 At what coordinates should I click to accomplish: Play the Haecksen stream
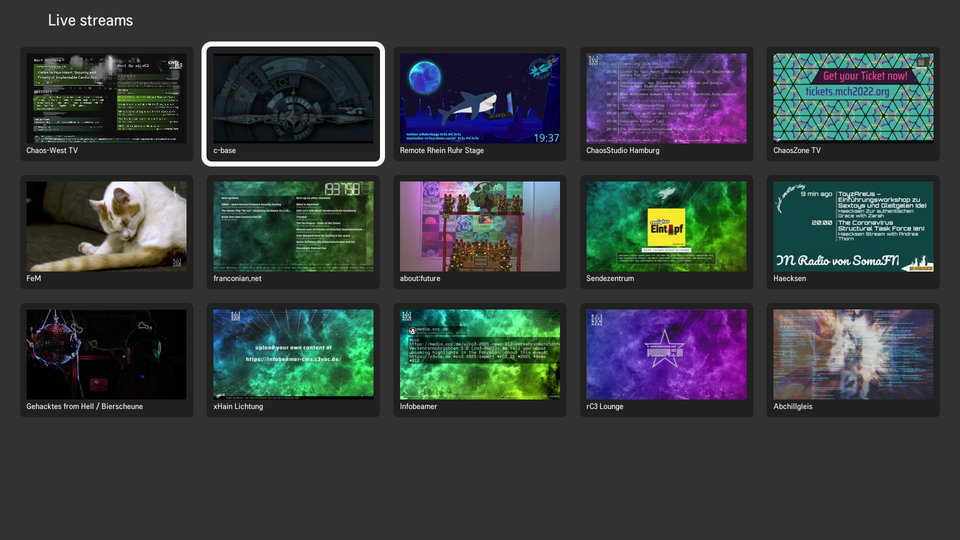853,226
